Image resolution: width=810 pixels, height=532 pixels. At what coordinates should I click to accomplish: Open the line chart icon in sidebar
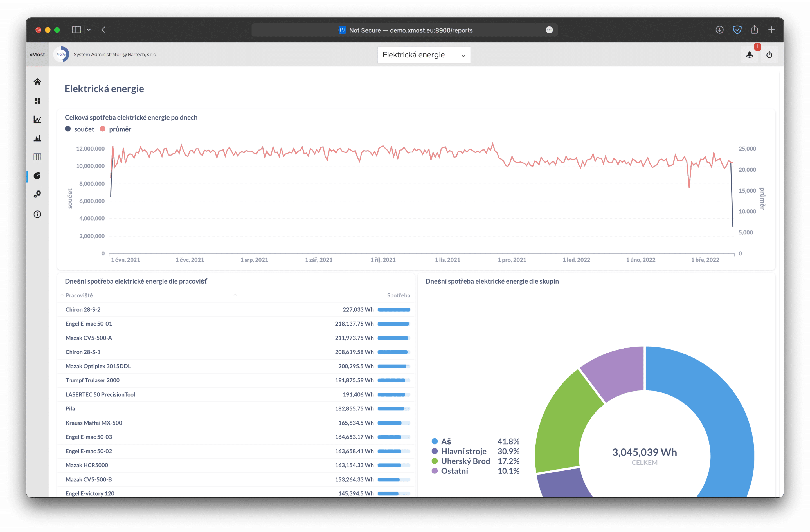(37, 119)
